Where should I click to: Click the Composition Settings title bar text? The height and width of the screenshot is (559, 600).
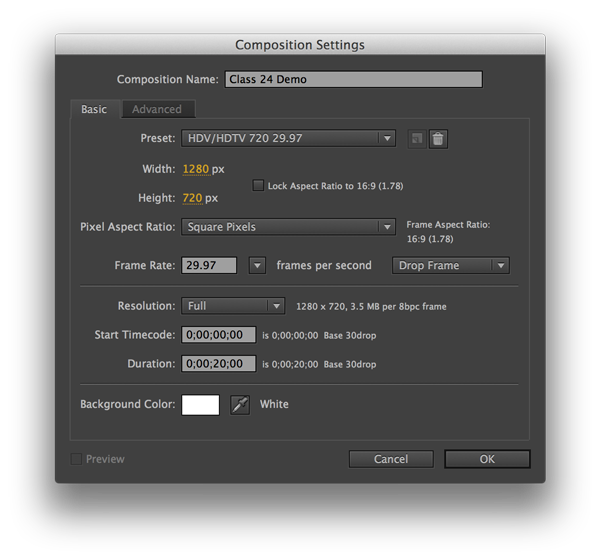300,45
